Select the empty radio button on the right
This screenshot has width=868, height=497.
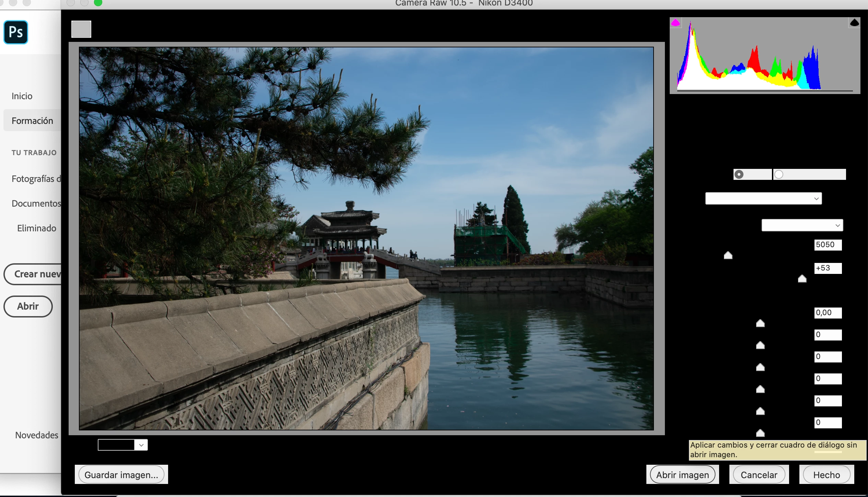point(779,174)
